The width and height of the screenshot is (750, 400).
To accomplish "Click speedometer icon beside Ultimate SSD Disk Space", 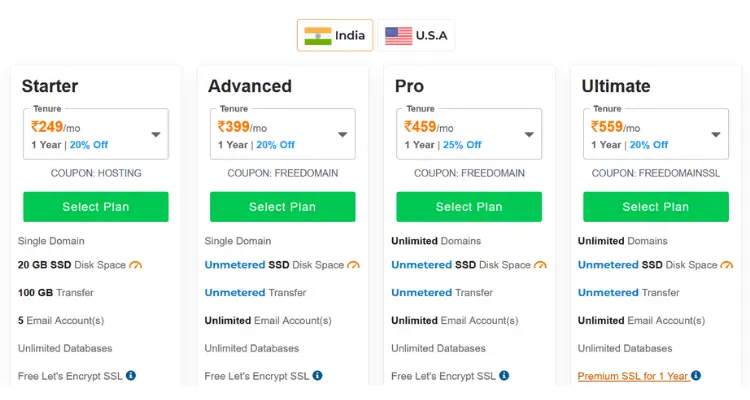I will 727,265.
